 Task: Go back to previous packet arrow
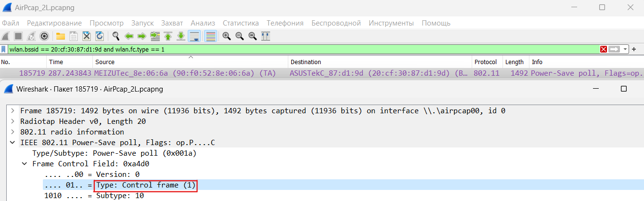tap(129, 36)
